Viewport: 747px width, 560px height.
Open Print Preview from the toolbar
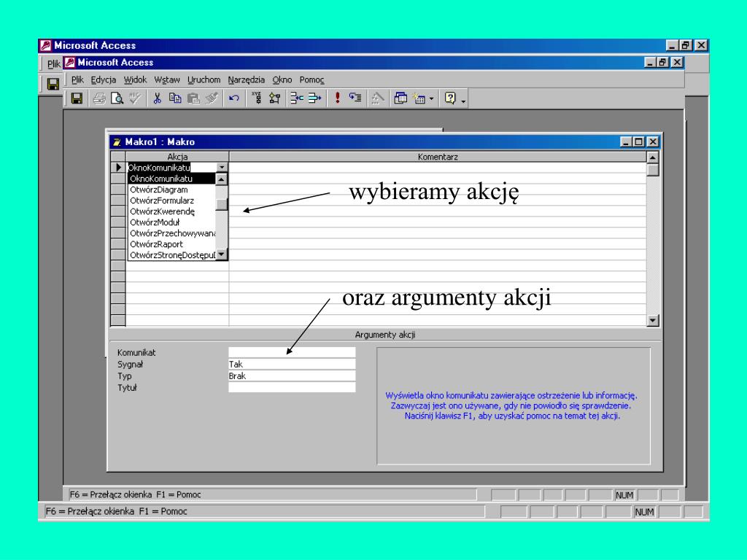(117, 98)
